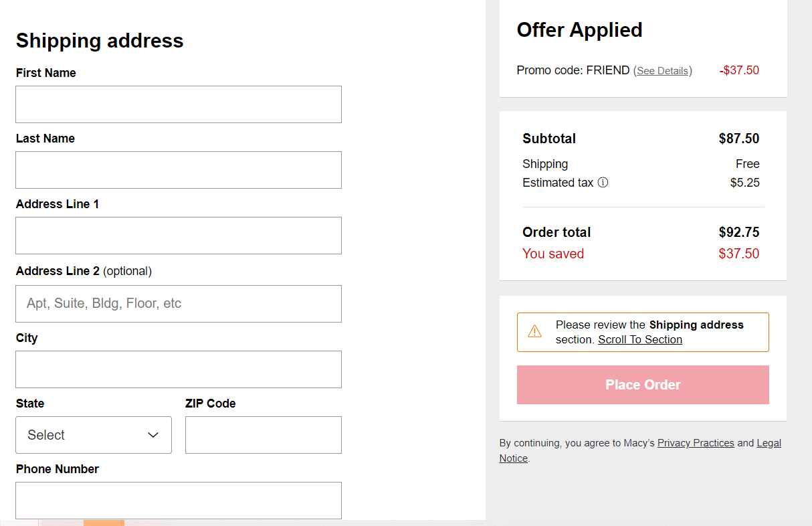
Task: Focus the City input box
Action: [179, 369]
